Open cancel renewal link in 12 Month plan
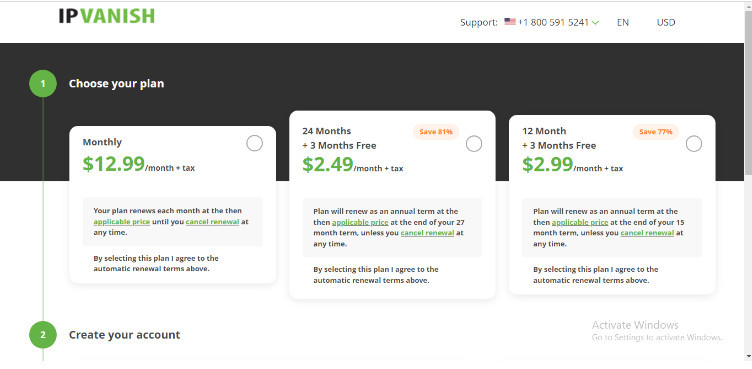This screenshot has width=752, height=369. (647, 233)
